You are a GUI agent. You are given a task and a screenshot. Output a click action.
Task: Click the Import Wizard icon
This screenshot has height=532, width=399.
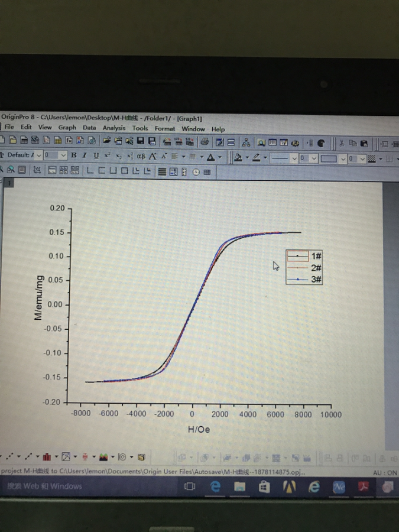pyautogui.click(x=167, y=141)
